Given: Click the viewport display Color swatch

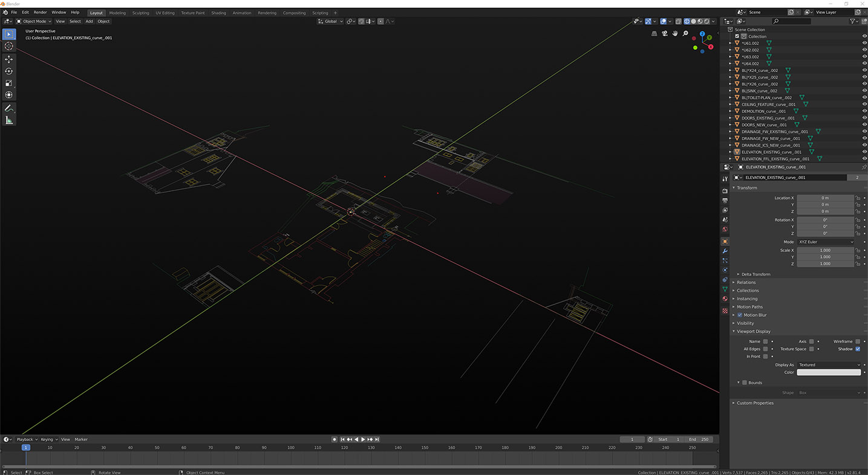Looking at the screenshot, I should tap(829, 372).
